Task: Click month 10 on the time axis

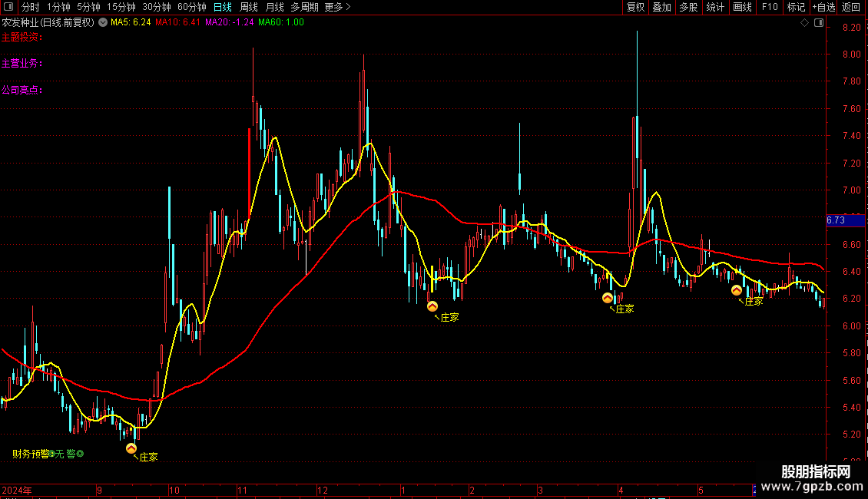Action: [174, 490]
